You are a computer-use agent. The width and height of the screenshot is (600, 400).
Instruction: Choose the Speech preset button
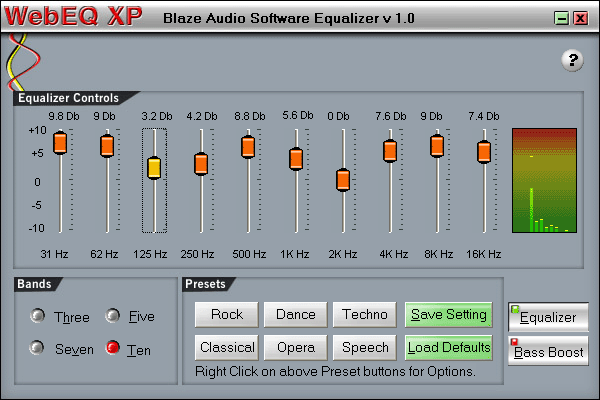[x=364, y=348]
